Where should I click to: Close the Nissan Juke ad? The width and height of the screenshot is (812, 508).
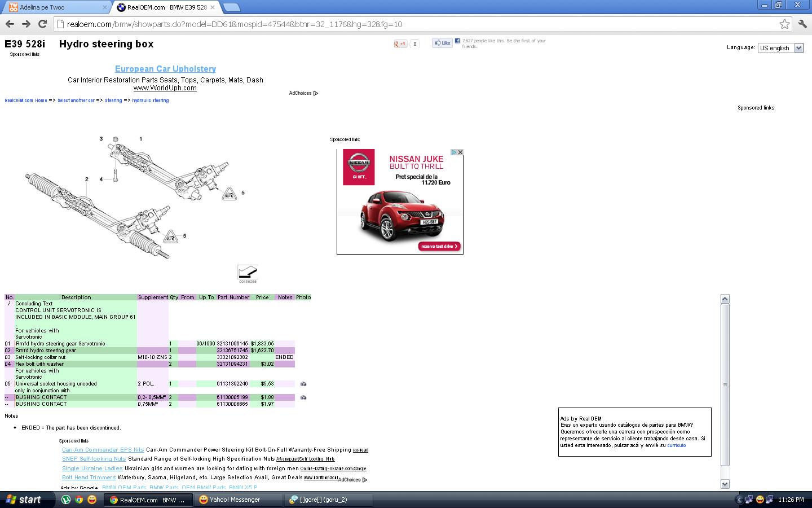[x=460, y=152]
